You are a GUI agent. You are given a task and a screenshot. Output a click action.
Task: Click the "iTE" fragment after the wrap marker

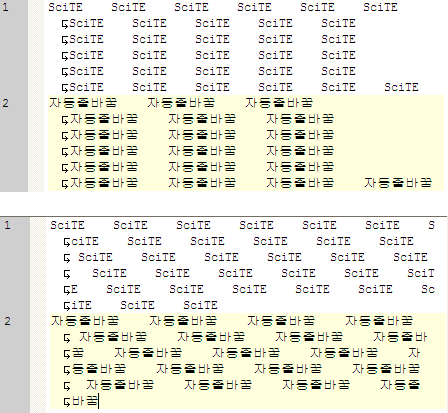coord(81,305)
